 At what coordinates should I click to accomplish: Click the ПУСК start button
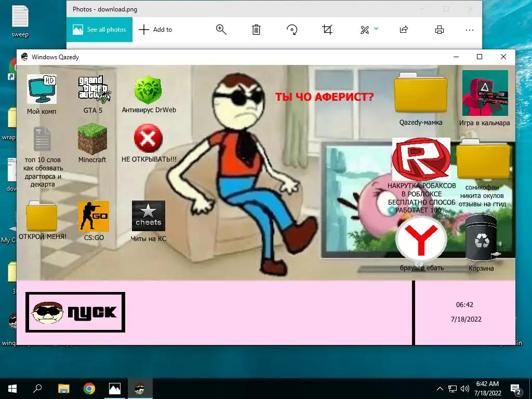[75, 312]
